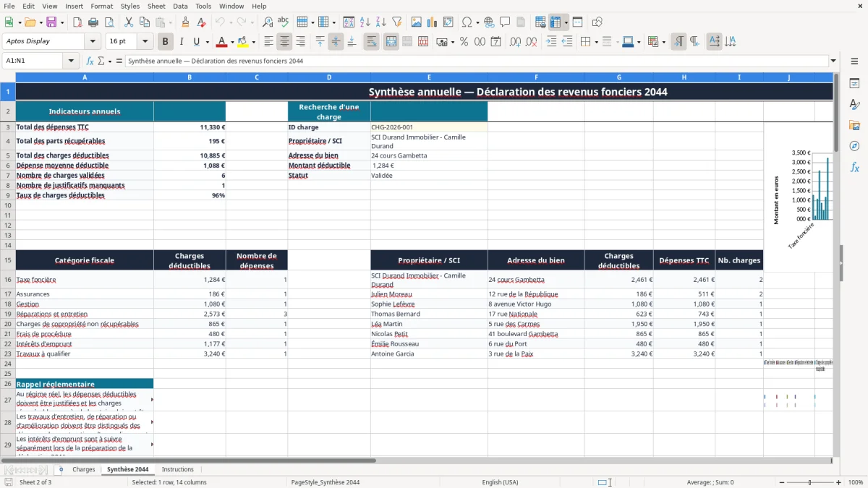Switch to the Charges sheet tab

tap(83, 470)
